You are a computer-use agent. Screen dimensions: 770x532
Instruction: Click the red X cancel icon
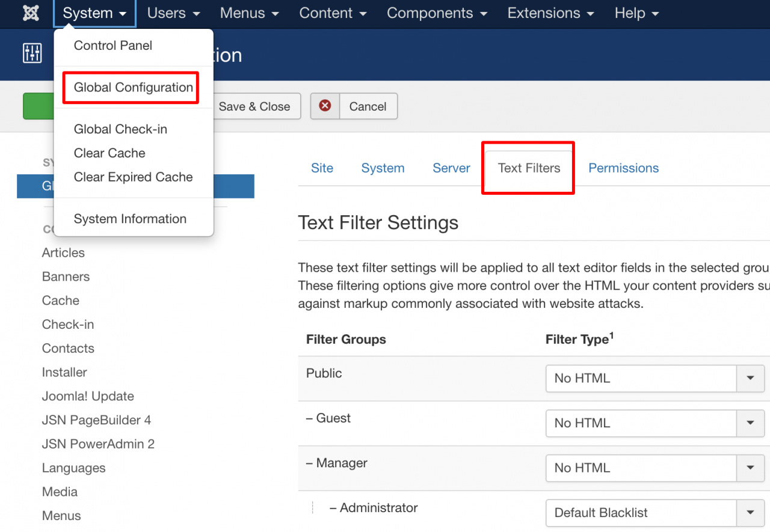(x=325, y=106)
